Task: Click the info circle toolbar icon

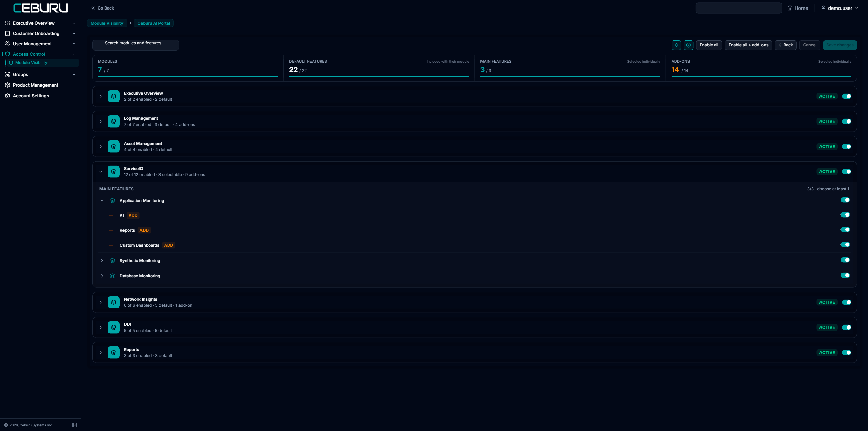Action: coord(688,45)
